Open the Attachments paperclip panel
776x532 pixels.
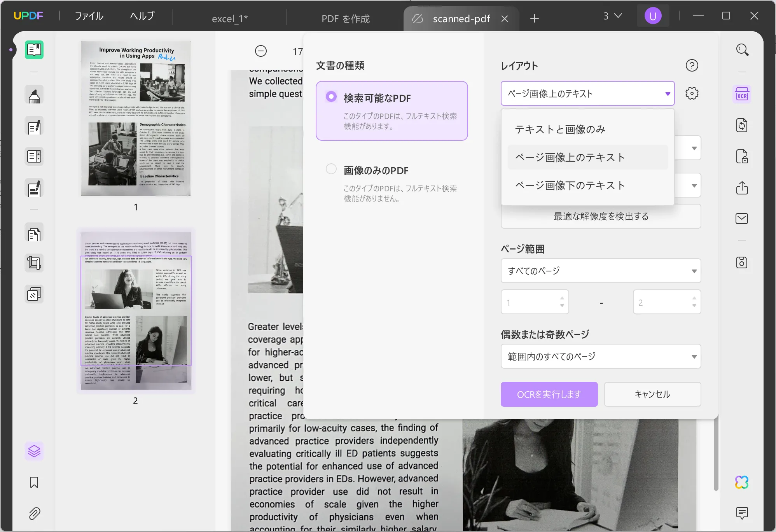pyautogui.click(x=34, y=514)
